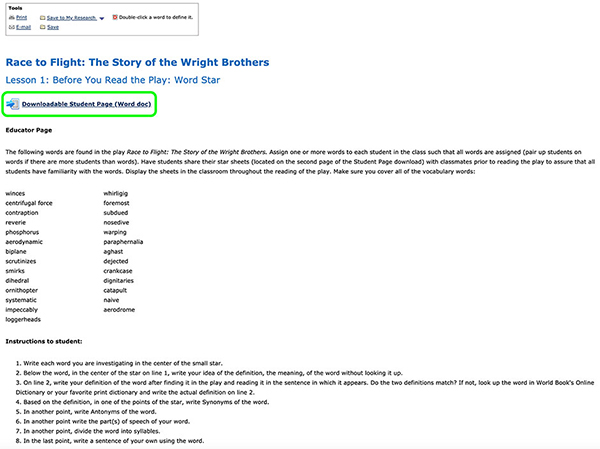This screenshot has width=600, height=449.
Task: Click the folder icon beside the Save link
Action: click(x=42, y=27)
